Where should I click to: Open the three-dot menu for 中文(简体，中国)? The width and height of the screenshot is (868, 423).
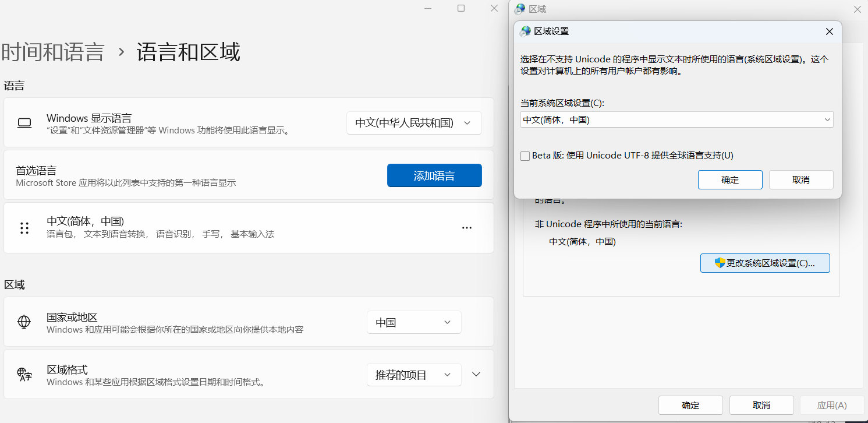466,228
